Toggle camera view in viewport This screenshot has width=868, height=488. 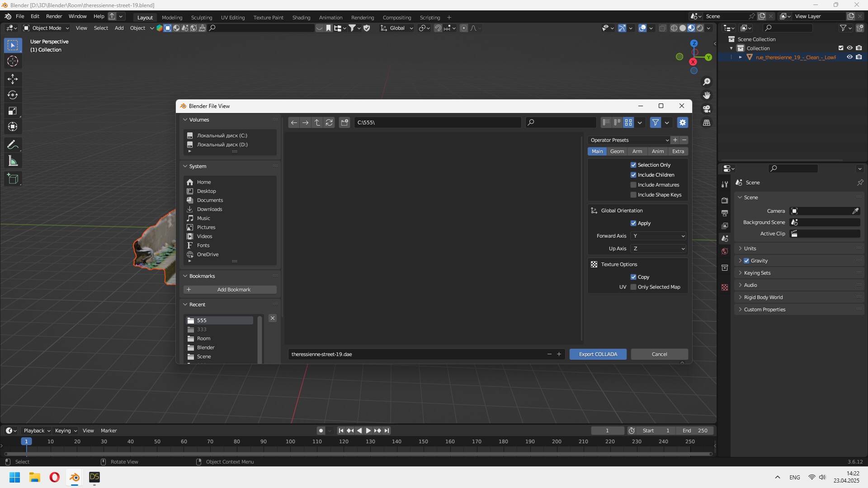(x=707, y=109)
